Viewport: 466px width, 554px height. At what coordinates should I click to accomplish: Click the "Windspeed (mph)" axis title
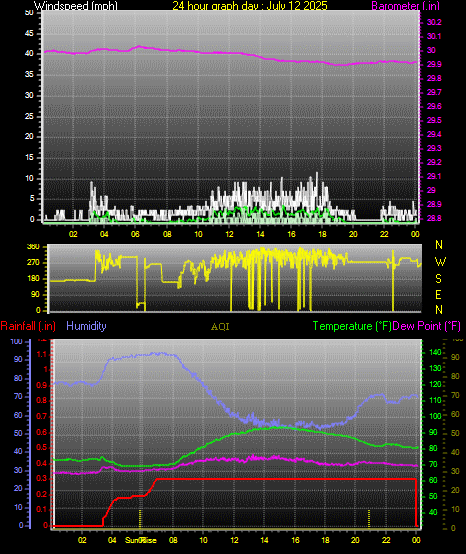tap(76, 6)
